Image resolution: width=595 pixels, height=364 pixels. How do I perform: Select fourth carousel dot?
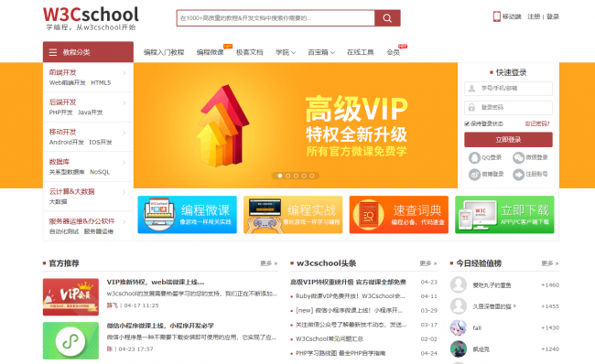[x=304, y=176]
